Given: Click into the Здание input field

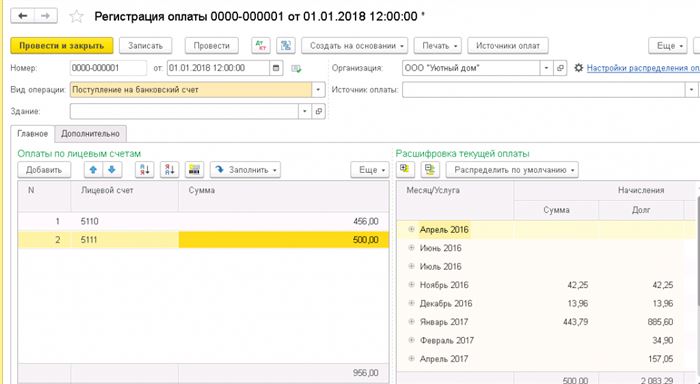Looking at the screenshot, I should [184, 111].
